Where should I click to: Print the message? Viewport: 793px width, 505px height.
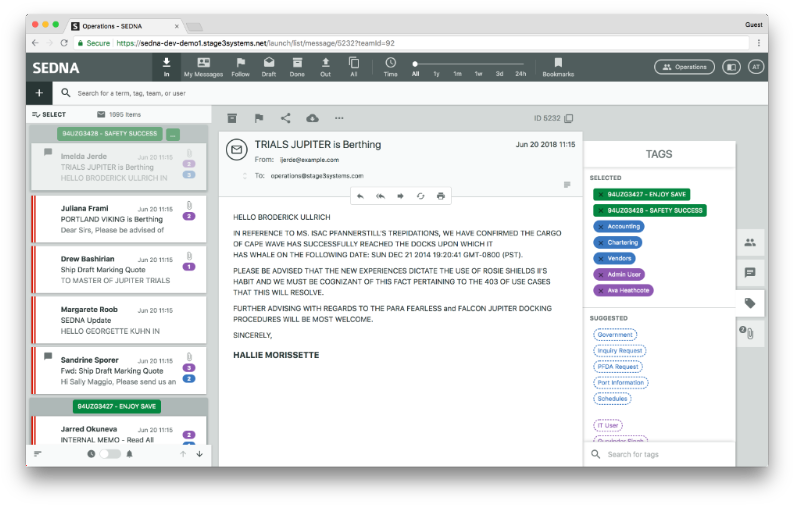click(x=441, y=196)
